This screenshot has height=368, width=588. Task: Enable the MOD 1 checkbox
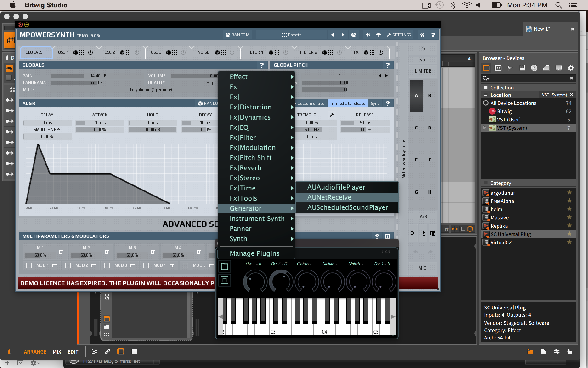pos(29,265)
